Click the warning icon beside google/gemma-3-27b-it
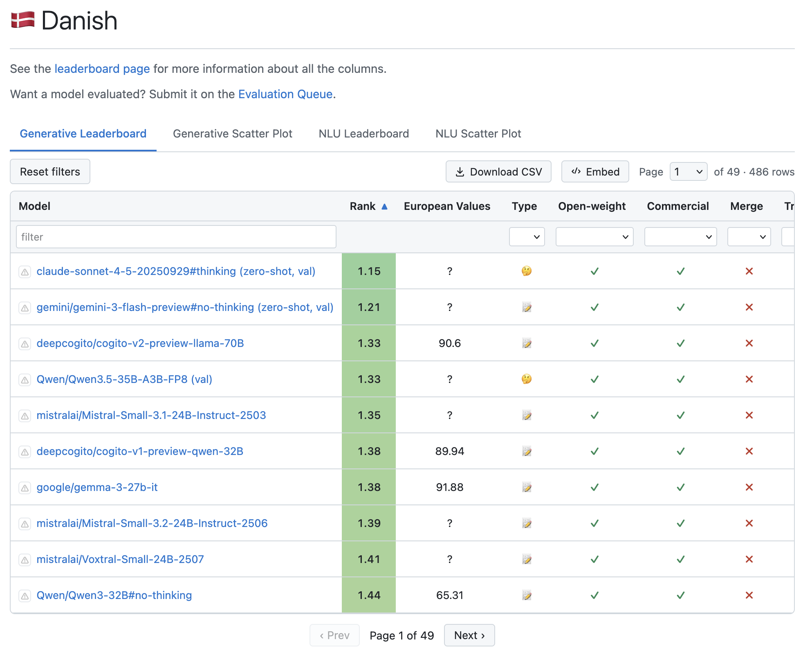This screenshot has width=812, height=662. (25, 488)
